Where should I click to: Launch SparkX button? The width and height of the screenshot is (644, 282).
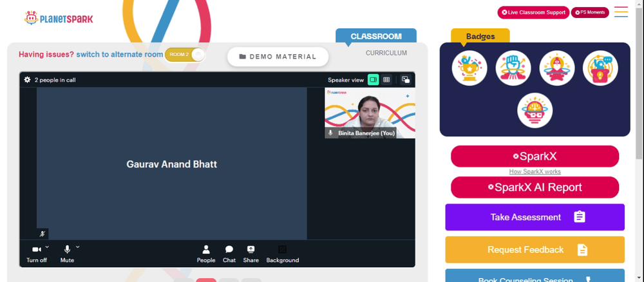point(535,156)
